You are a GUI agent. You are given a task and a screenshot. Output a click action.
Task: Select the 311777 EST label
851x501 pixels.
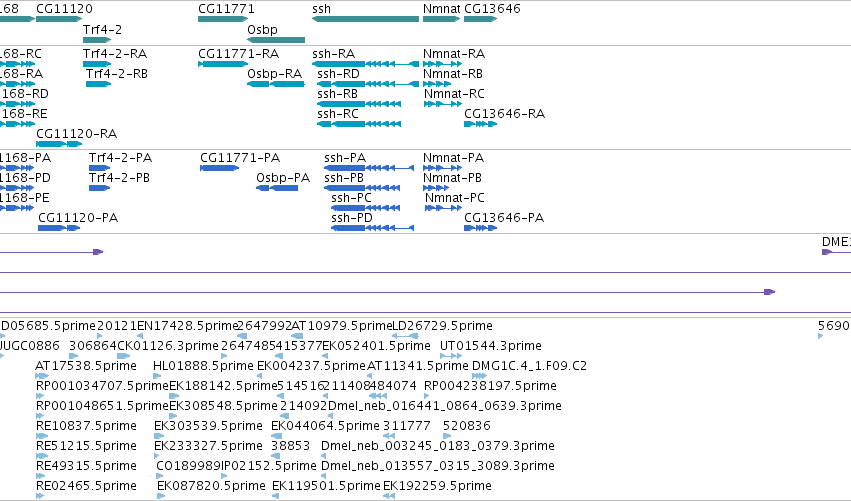(407, 426)
